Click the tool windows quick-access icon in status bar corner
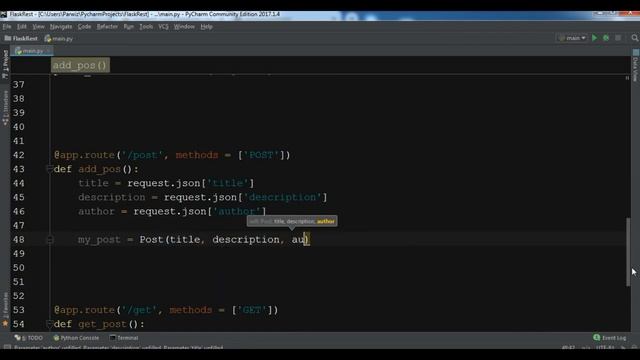 (x=7, y=347)
